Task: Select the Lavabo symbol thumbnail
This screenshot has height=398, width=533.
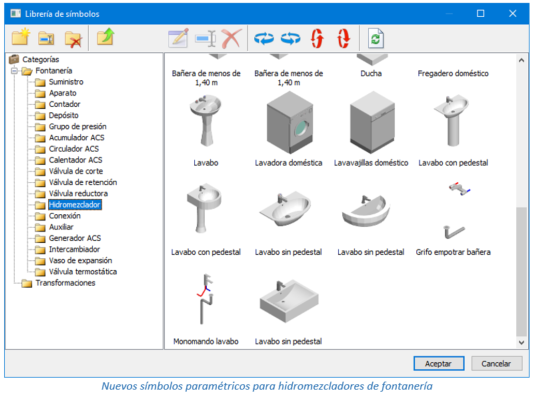Action: 206,121
